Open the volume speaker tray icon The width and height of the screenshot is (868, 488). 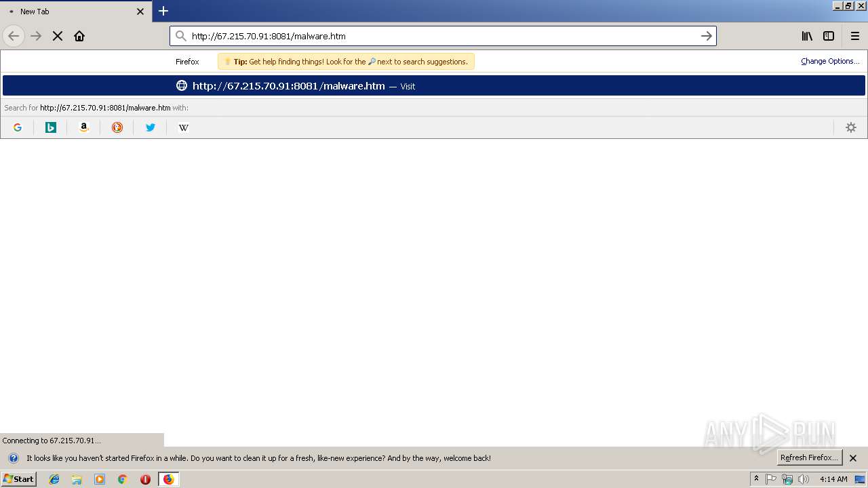[x=804, y=479]
